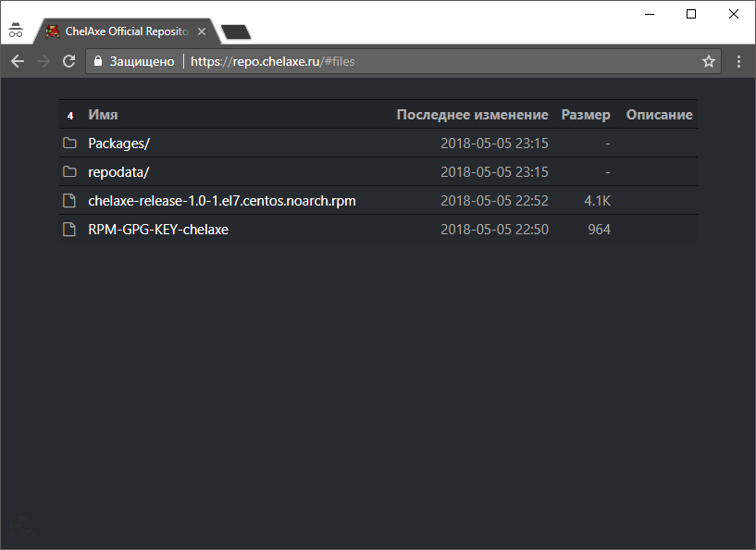Open the Chrome three-dot menu
This screenshot has width=756, height=550.
[737, 61]
